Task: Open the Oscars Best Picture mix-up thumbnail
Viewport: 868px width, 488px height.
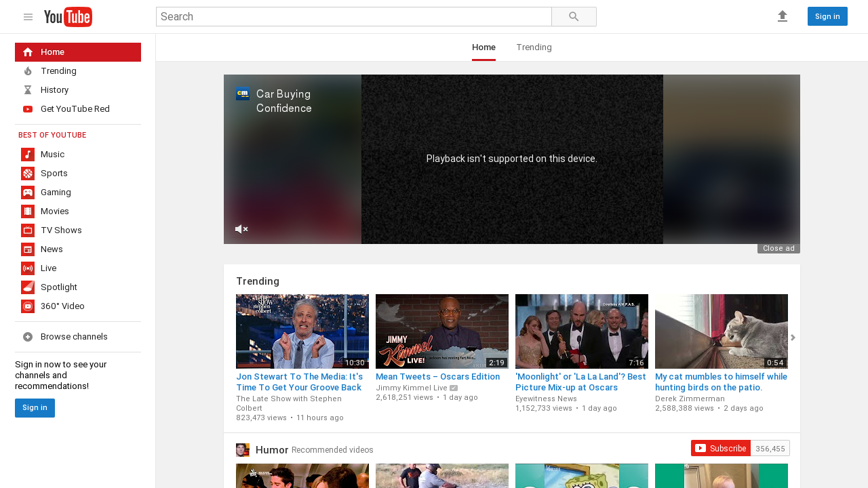Action: pos(582,331)
